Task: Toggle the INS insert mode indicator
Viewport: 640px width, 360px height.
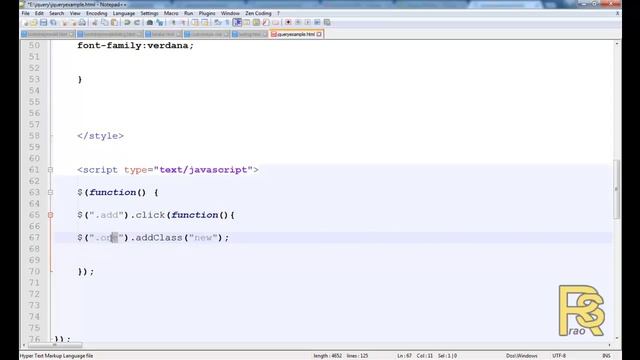Action: (607, 356)
